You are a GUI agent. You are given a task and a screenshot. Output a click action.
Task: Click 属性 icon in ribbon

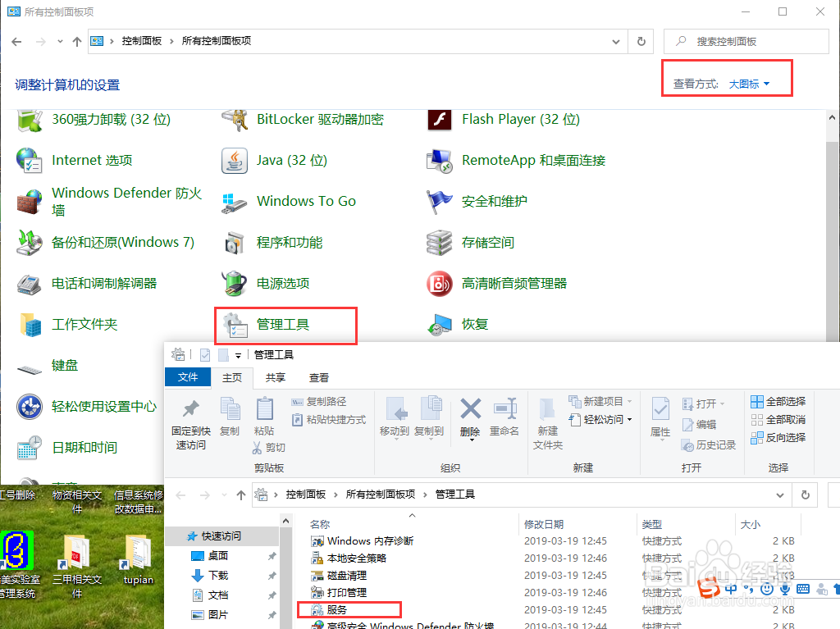pos(660,408)
